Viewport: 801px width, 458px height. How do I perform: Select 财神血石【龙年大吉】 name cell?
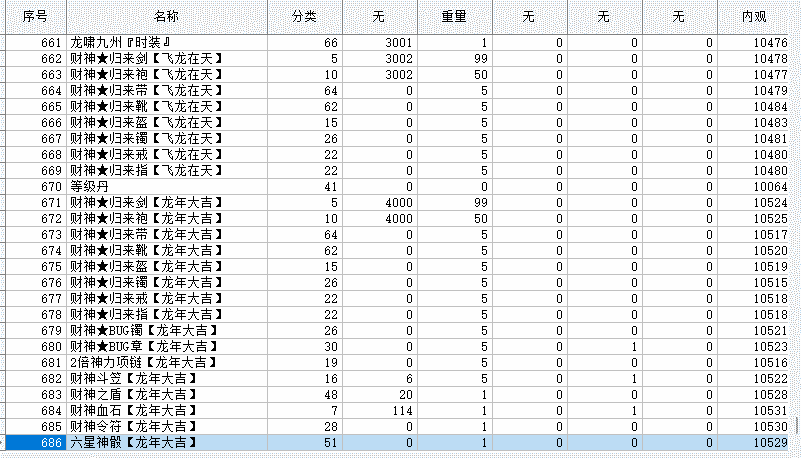coord(167,411)
